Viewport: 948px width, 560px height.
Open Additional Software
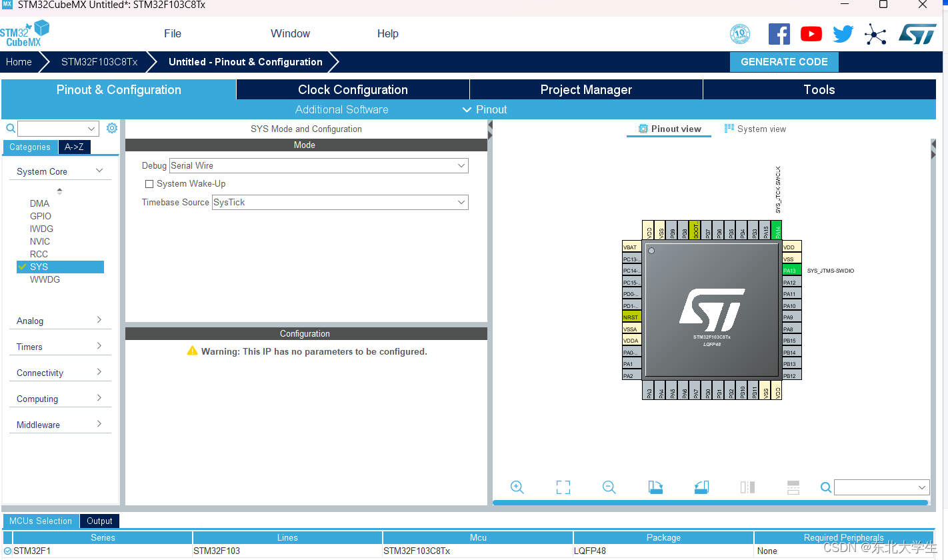coord(342,109)
